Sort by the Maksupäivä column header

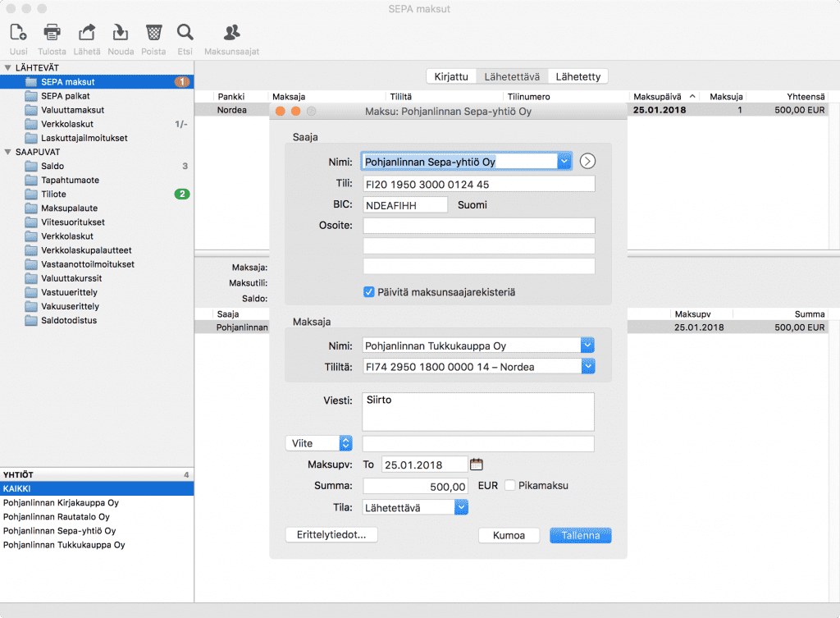664,97
